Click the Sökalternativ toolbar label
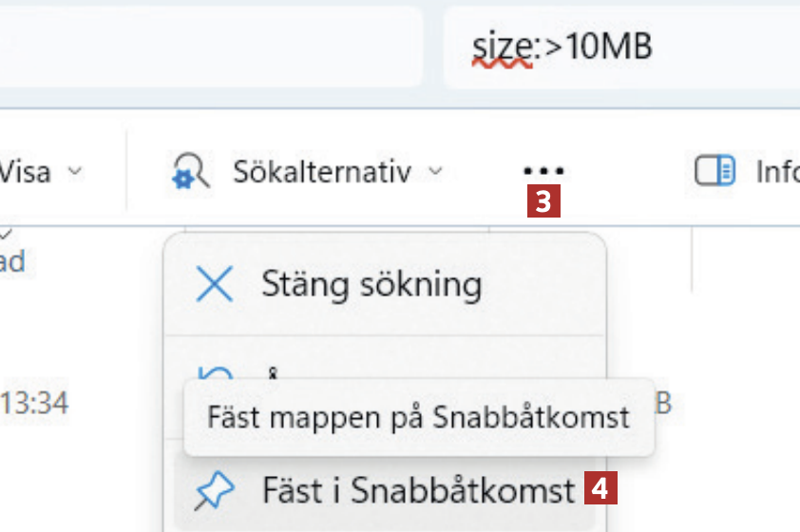 [x=322, y=173]
